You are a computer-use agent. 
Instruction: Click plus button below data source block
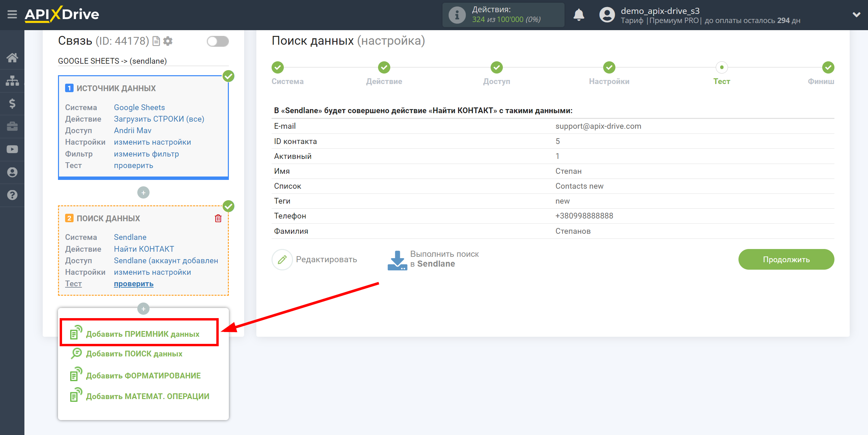[143, 193]
